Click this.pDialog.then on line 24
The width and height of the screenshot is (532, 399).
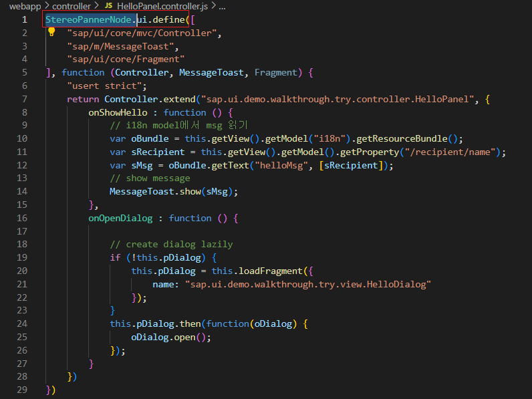(x=155, y=324)
